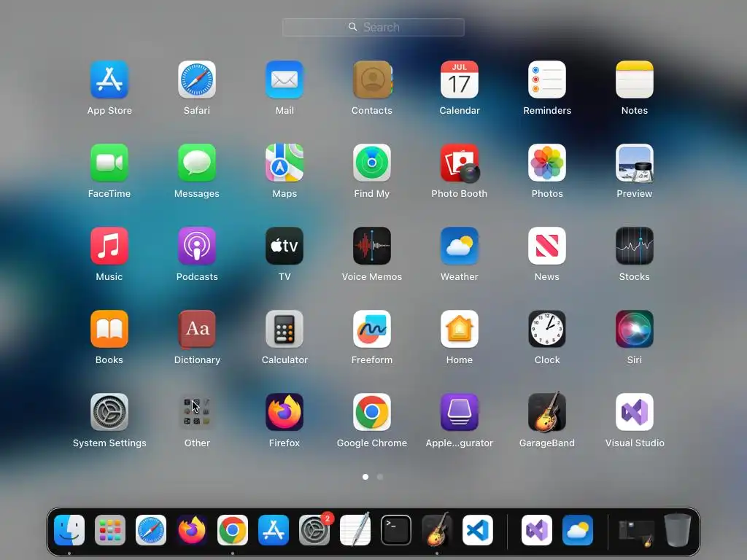Image resolution: width=747 pixels, height=560 pixels.
Task: Start FaceTime
Action: click(x=109, y=163)
